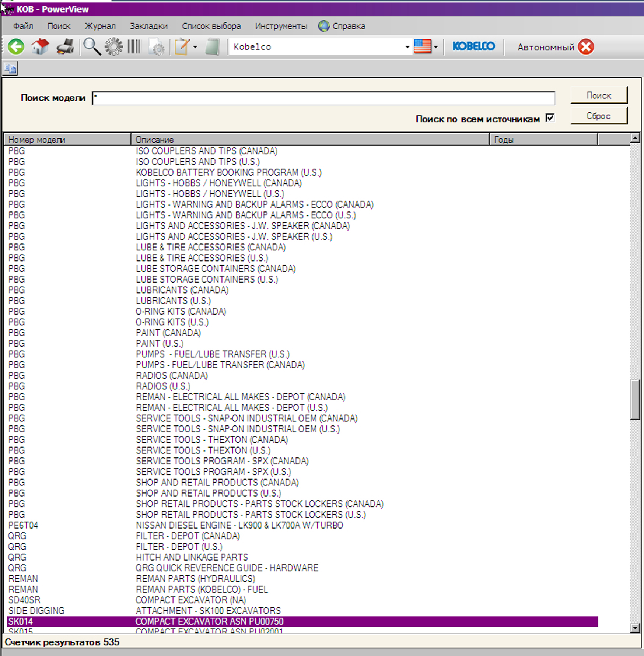This screenshot has height=656, width=644.
Task: Go to home via house icon
Action: [40, 47]
